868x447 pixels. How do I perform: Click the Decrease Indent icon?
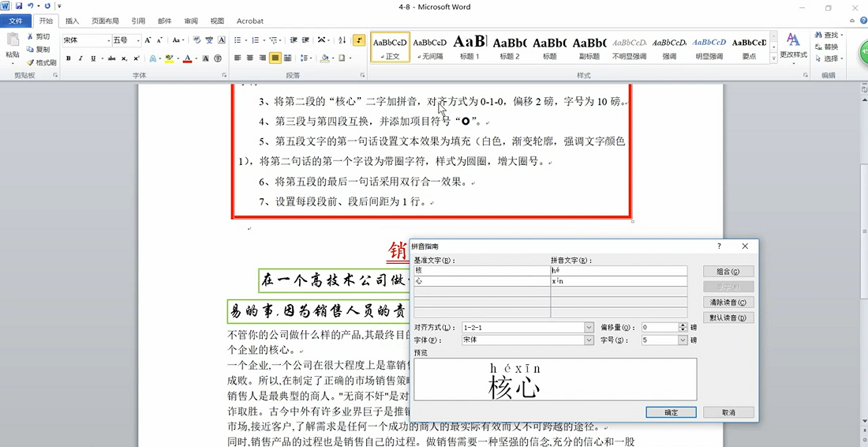coord(294,40)
